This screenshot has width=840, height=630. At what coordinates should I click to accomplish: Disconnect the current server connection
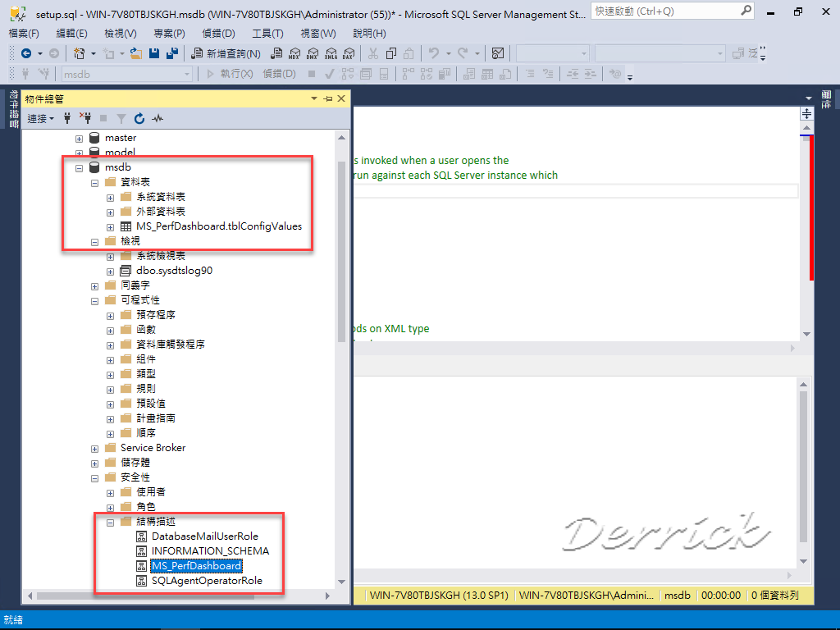85,118
